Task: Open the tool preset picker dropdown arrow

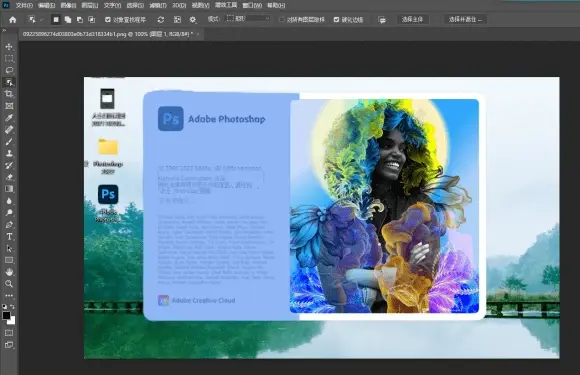Action: pyautogui.click(x=41, y=20)
